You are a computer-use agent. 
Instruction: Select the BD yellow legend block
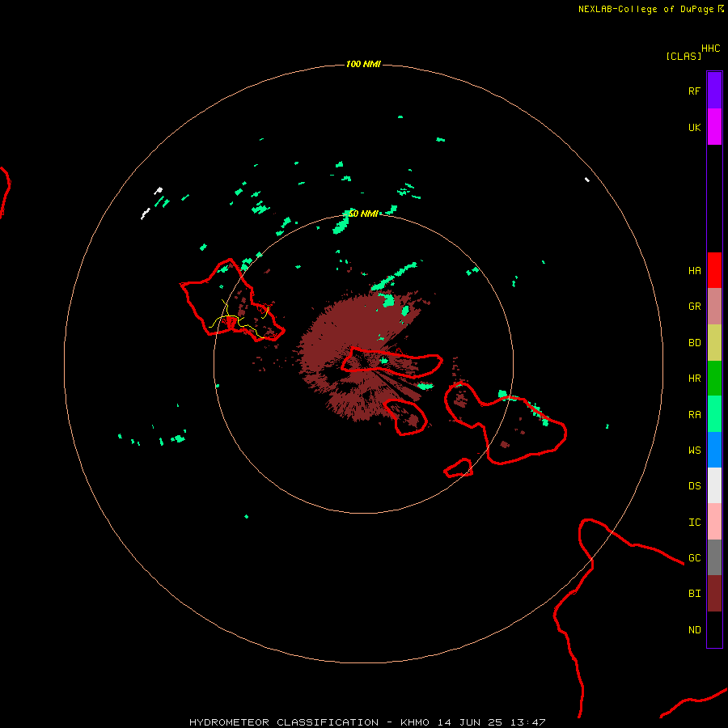pyautogui.click(x=714, y=343)
